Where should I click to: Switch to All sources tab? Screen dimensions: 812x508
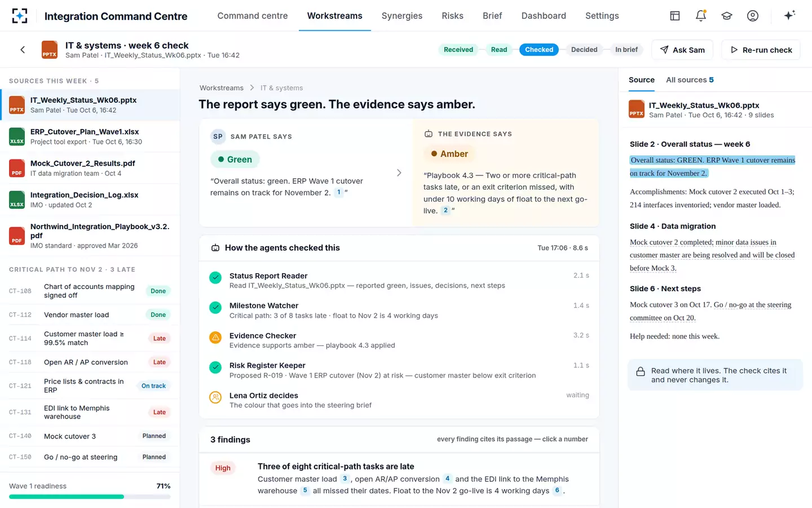[x=690, y=80]
